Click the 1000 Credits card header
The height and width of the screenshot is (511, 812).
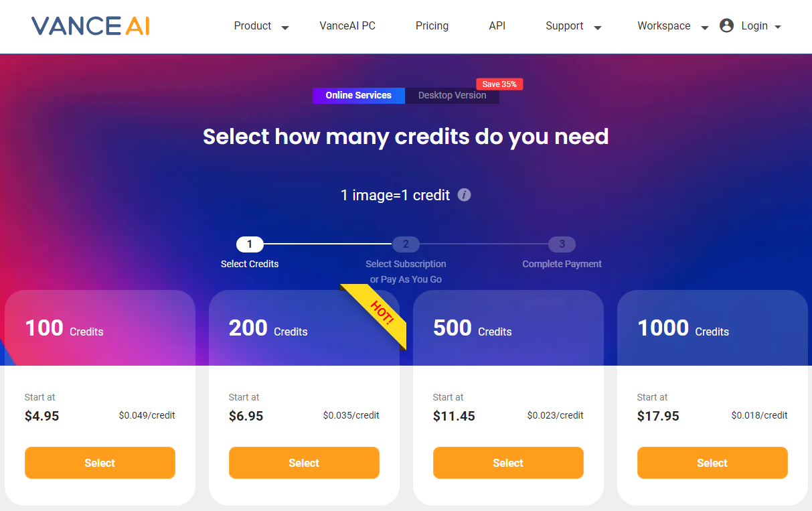click(x=712, y=328)
